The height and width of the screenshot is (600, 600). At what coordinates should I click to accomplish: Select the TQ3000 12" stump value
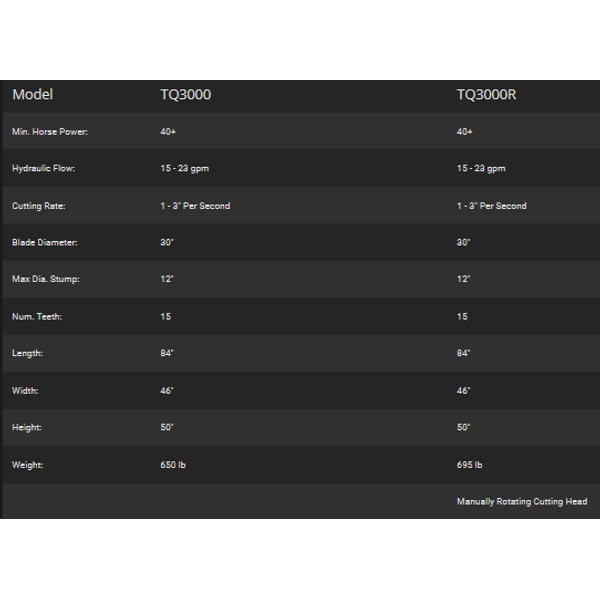pos(167,279)
